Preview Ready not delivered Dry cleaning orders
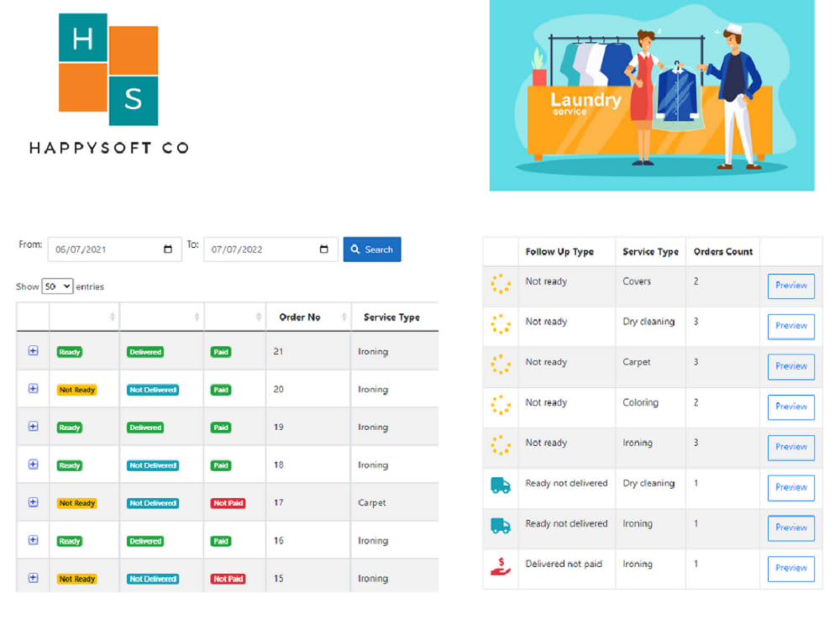This screenshot has height=630, width=840. point(790,487)
